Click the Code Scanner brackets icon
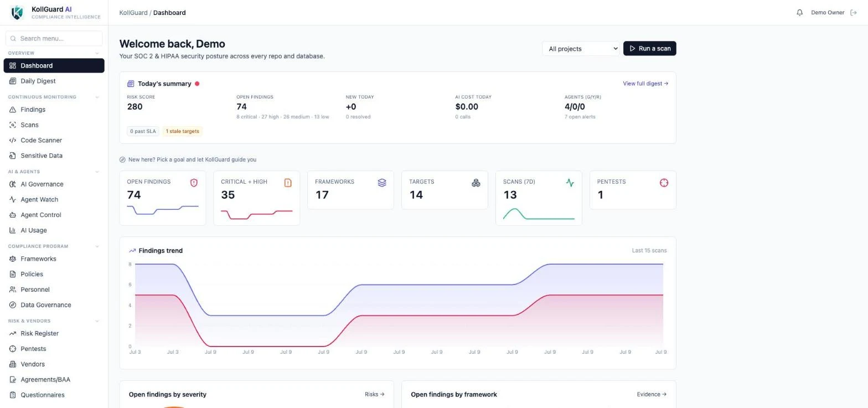Image resolution: width=868 pixels, height=408 pixels. point(13,141)
